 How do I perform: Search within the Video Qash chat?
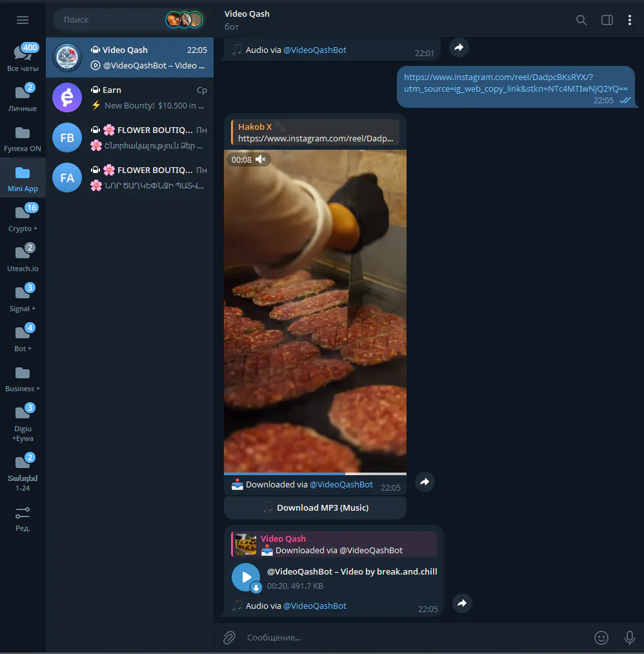(x=581, y=20)
